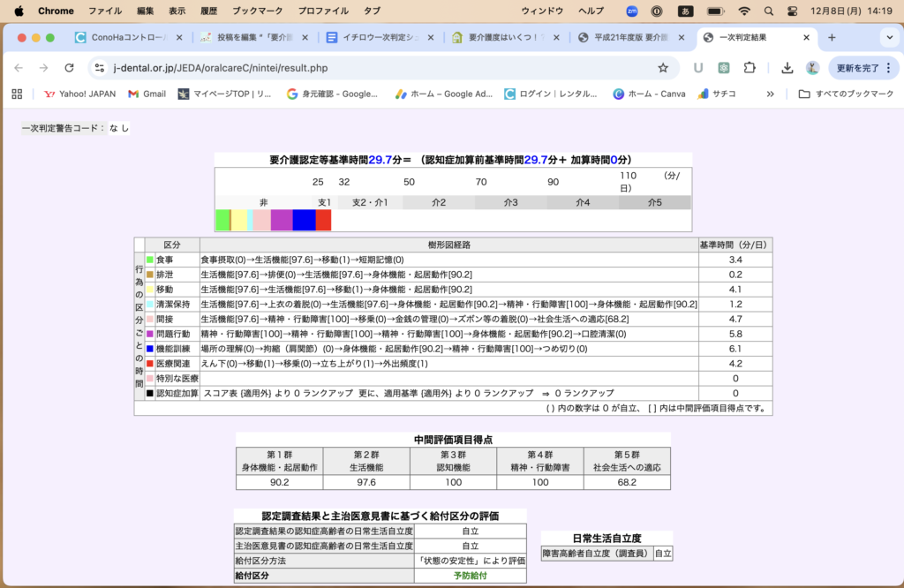
Task: Open the apps grid icon in bookmarks bar
Action: click(17, 94)
